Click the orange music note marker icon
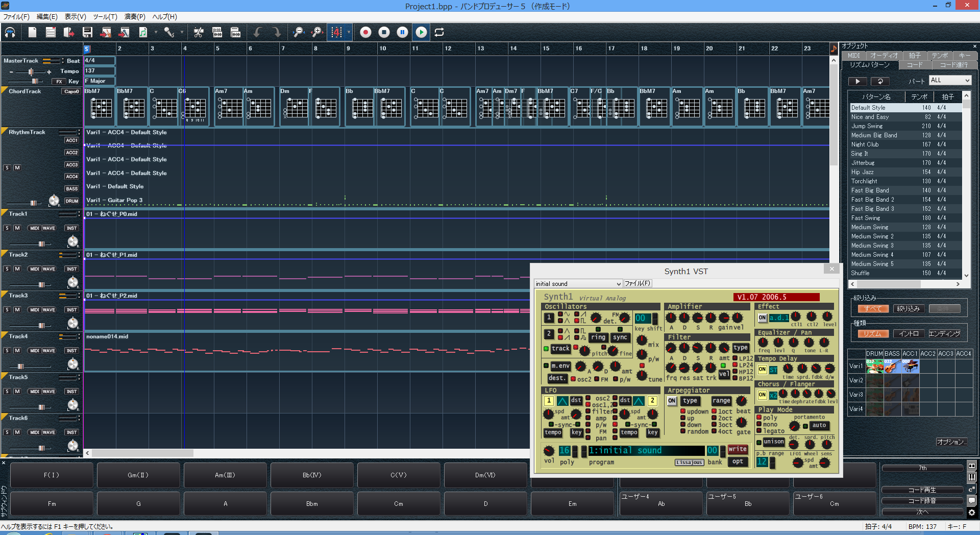Viewport: 980px width, 535px height. [834, 48]
